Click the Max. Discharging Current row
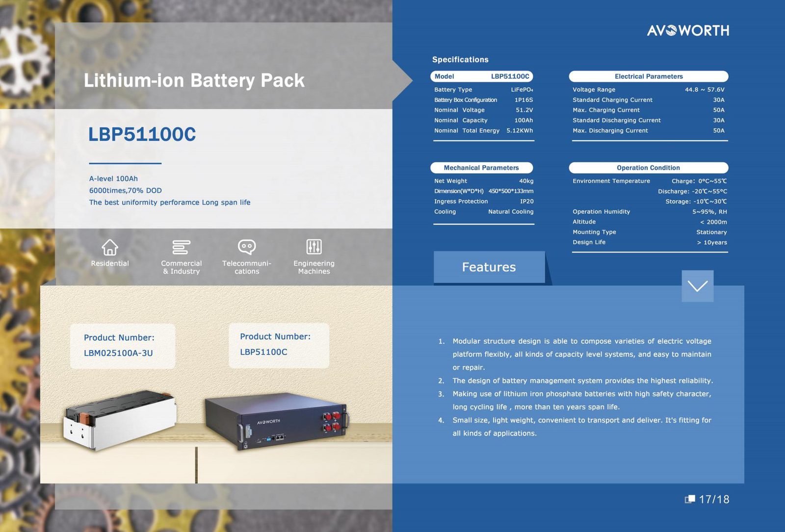 click(649, 131)
